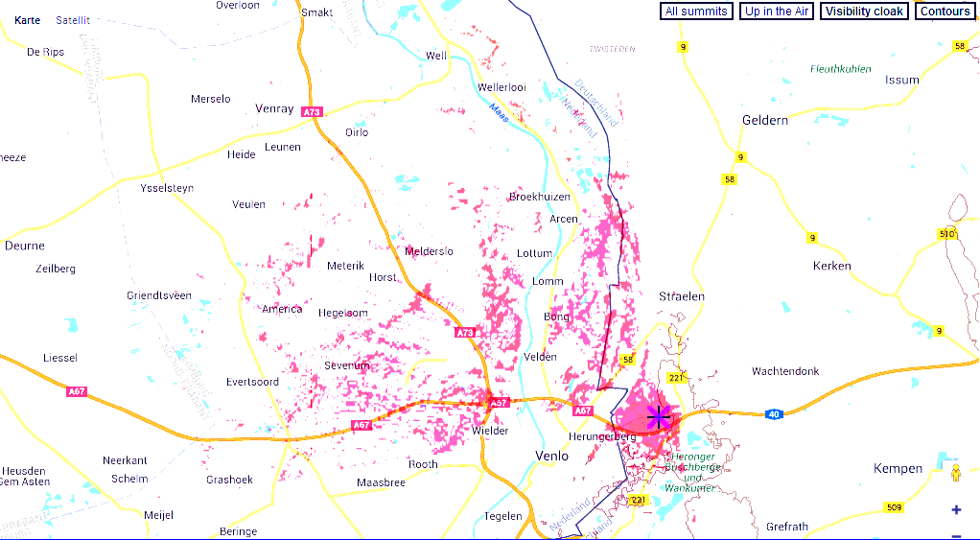Switch to the Satellit view
Screen dimensions: 980x540
[72, 19]
